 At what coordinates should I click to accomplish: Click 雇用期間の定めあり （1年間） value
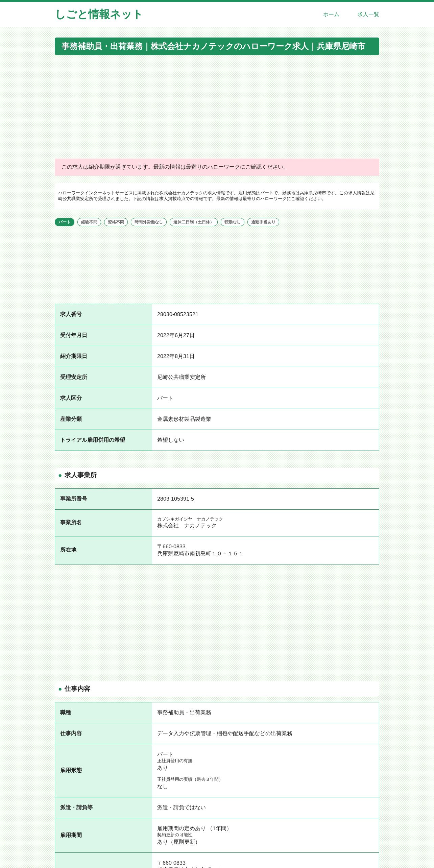(194, 828)
